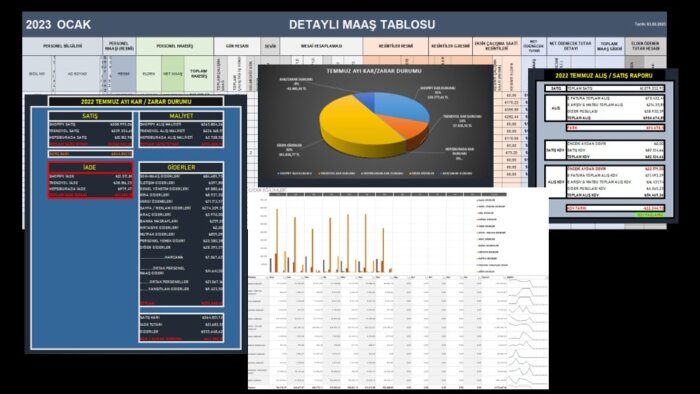
Task: Select the KESİNTİLER RESMİ orange header
Action: point(396,46)
